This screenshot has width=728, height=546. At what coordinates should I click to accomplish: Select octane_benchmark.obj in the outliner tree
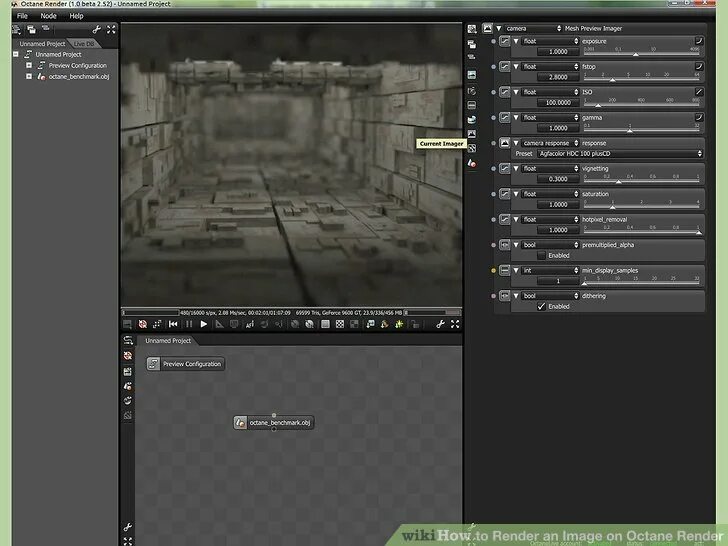point(79,76)
